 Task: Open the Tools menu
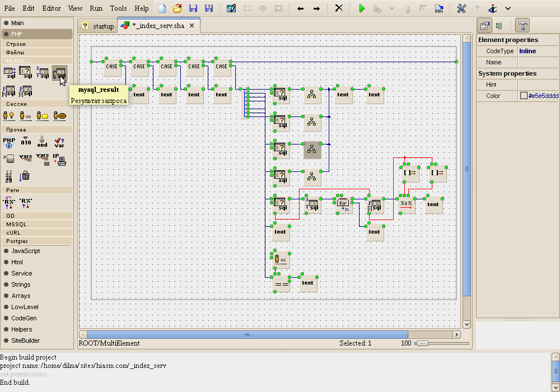click(118, 8)
